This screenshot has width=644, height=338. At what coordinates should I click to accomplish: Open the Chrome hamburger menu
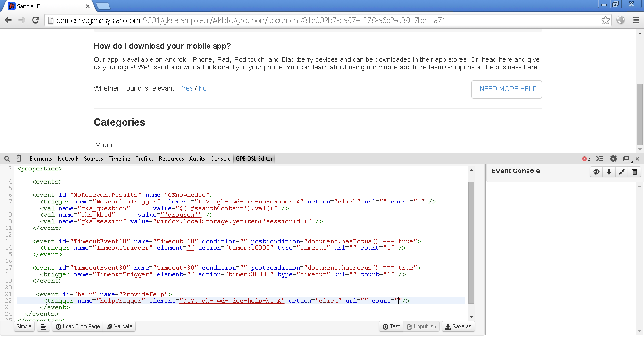click(635, 20)
